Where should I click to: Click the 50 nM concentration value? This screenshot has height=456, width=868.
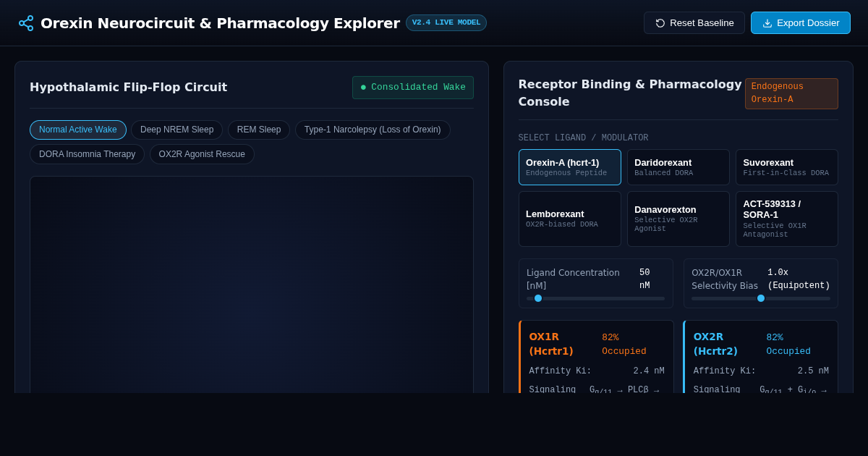tap(644, 279)
